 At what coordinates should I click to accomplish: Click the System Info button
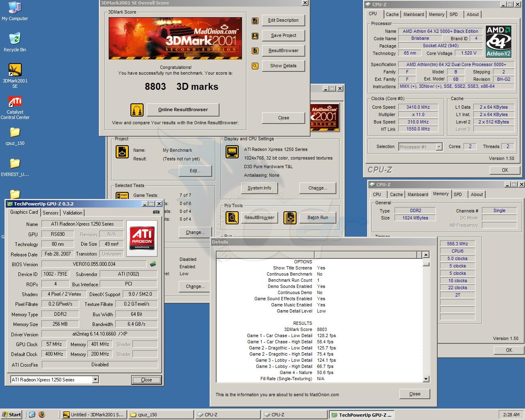tap(259, 188)
